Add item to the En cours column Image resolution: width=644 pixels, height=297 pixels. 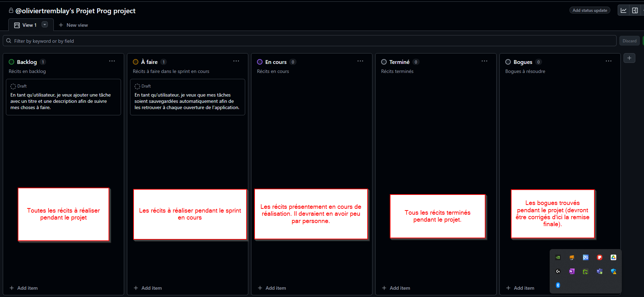pyautogui.click(x=272, y=288)
